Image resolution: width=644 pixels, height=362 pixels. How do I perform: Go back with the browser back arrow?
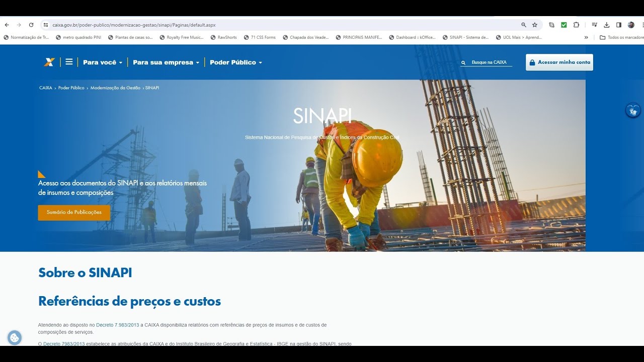7,25
